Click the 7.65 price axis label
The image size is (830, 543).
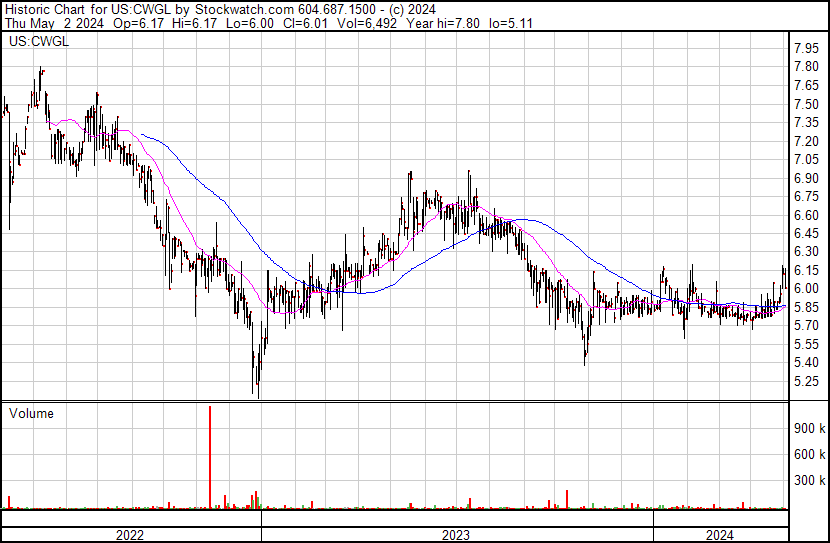pos(807,85)
